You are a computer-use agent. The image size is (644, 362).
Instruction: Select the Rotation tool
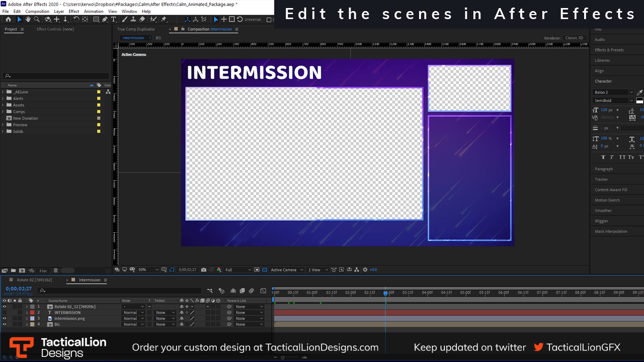point(76,19)
